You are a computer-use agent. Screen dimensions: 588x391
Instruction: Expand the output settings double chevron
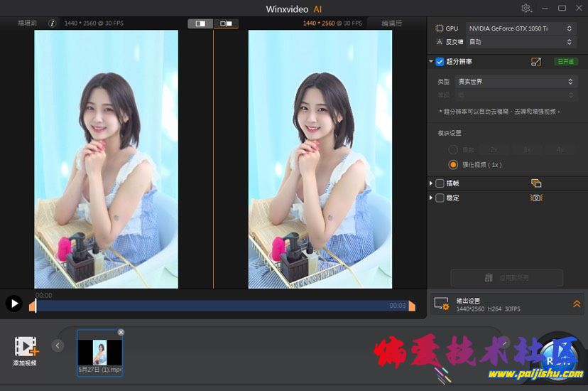click(577, 304)
